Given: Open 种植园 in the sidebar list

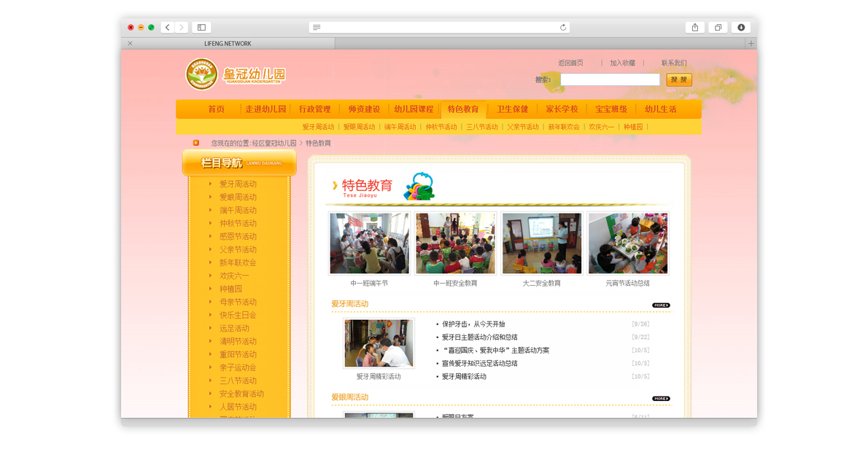Looking at the screenshot, I should coord(230,289).
